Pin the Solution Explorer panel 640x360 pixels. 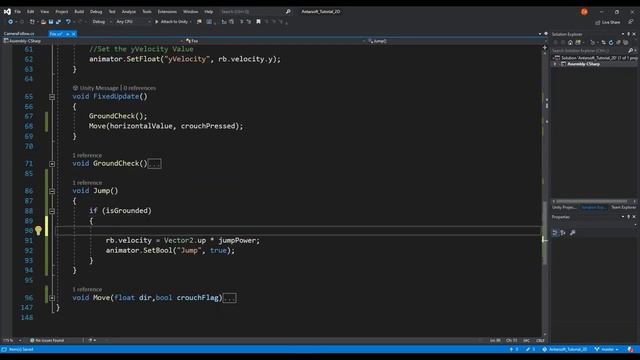(x=629, y=34)
